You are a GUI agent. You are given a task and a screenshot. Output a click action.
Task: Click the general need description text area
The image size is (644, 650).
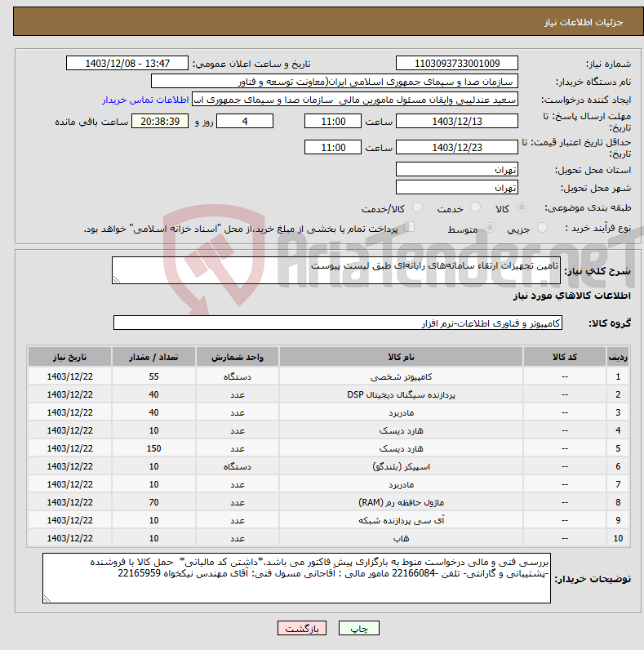point(336,270)
